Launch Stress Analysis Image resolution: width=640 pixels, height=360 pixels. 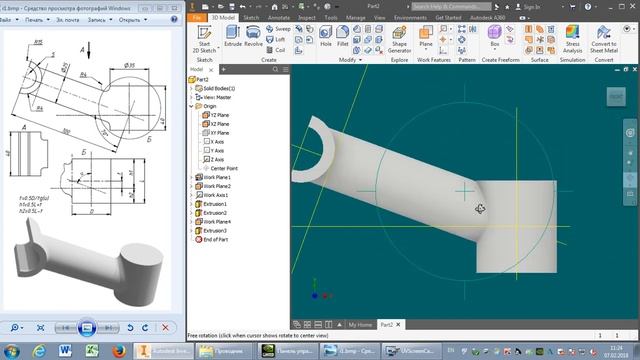572,39
